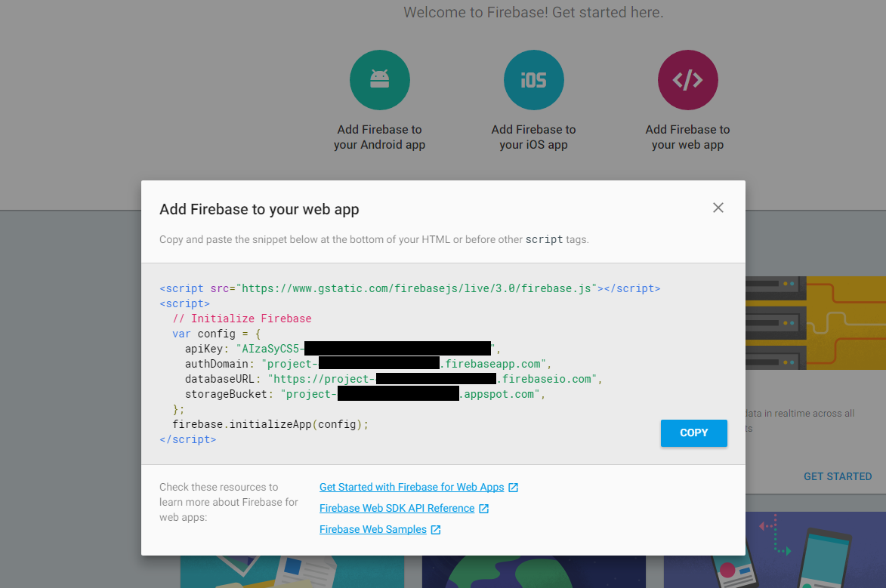Select the "Add Firebase to your iOS app" label
Viewport: 886px width, 588px height.
[x=533, y=137]
